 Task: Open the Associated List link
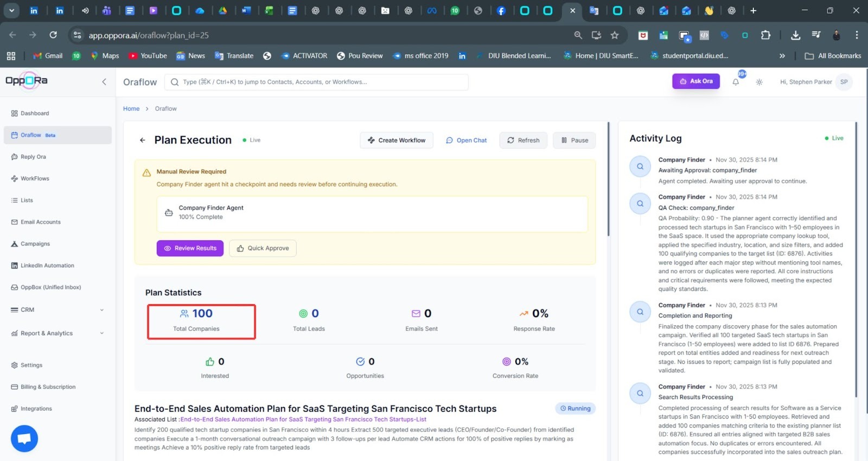303,419
